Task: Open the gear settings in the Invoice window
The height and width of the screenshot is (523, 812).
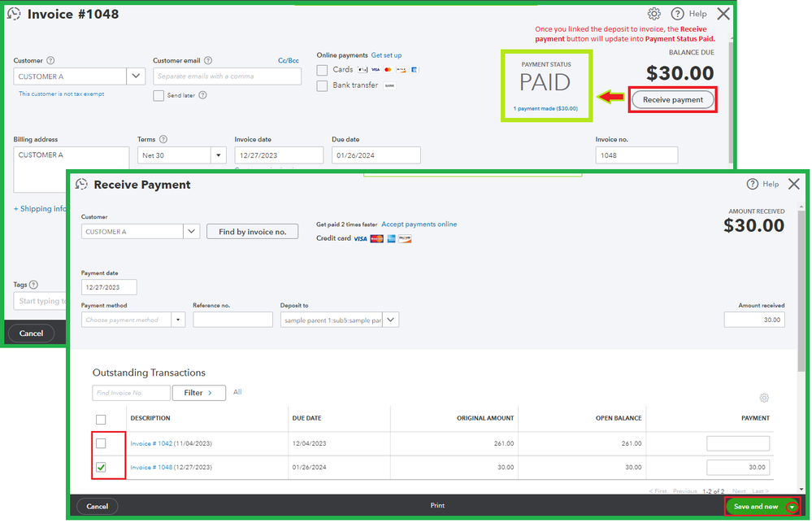Action: (654, 14)
